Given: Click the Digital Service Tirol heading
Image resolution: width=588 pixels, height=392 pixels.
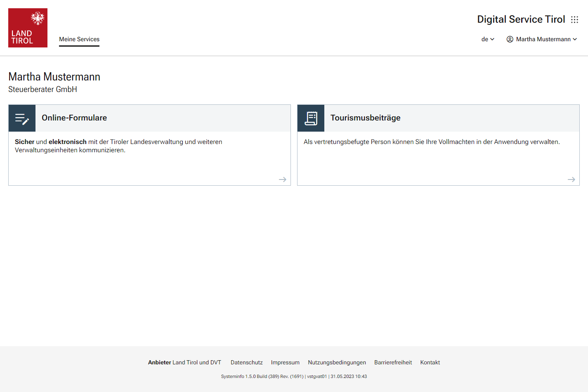Looking at the screenshot, I should pos(521,19).
